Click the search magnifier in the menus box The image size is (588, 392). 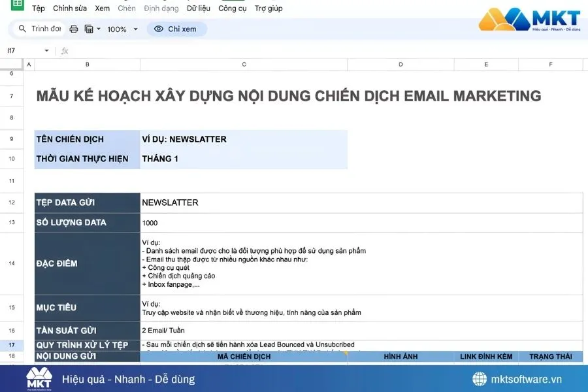coord(22,29)
